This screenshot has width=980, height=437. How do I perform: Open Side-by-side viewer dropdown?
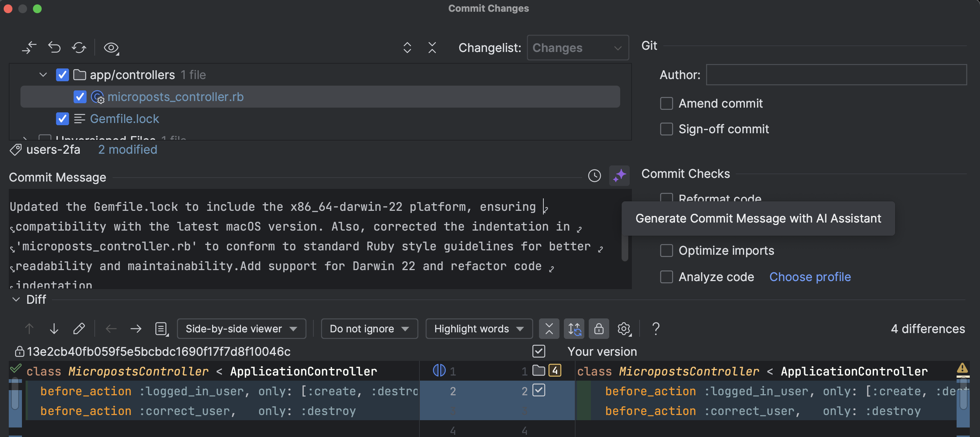tap(241, 328)
